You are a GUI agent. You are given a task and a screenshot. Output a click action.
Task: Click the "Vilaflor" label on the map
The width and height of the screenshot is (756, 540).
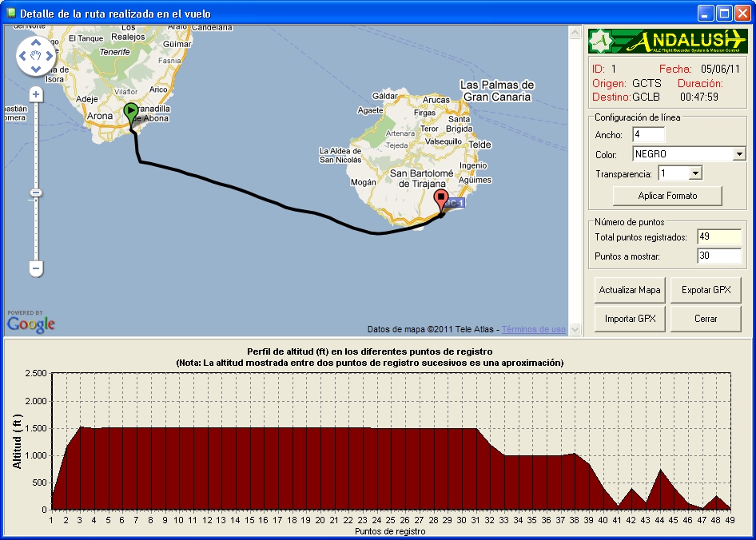(125, 92)
